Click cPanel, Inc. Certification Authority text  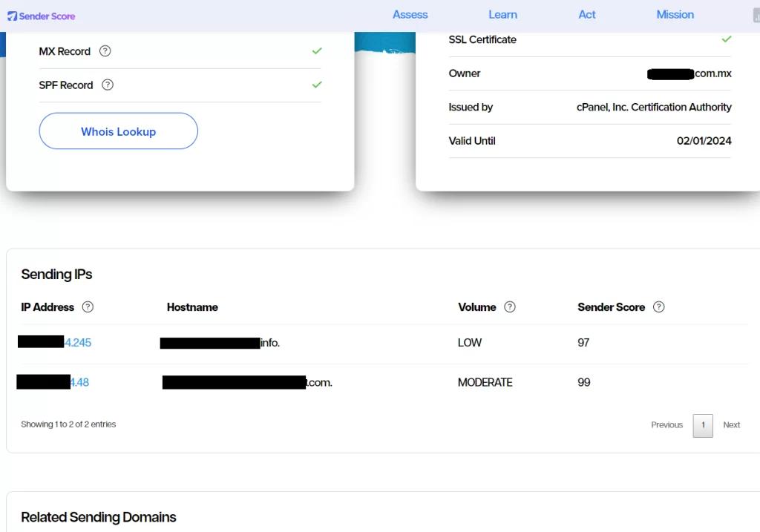click(654, 107)
